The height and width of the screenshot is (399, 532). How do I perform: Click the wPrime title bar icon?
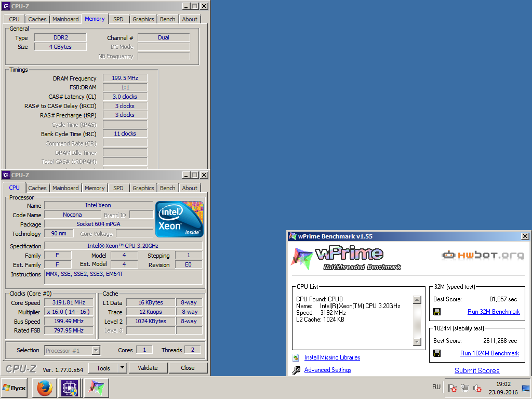[x=292, y=236]
